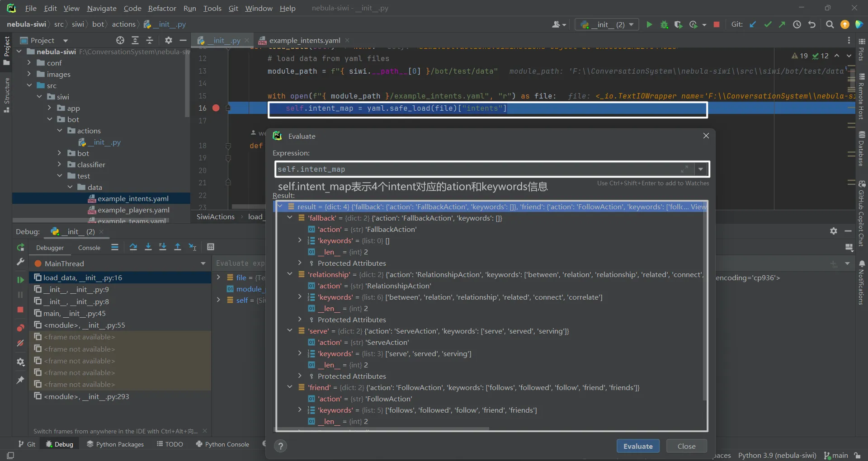Resume program in the debug sidebar
The height and width of the screenshot is (461, 868).
[20, 280]
